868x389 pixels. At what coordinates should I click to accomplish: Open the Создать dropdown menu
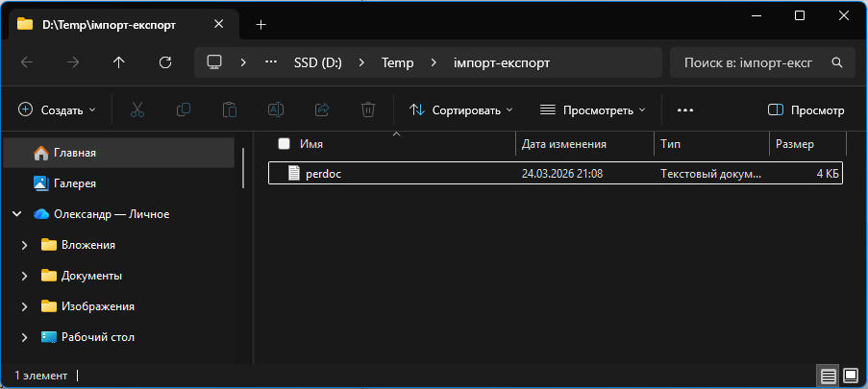[58, 110]
